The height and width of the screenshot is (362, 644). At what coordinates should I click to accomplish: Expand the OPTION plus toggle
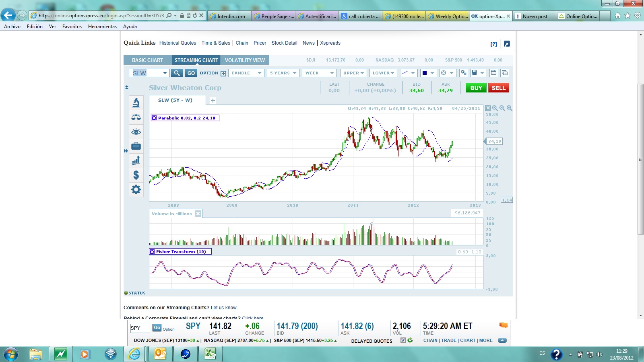pyautogui.click(x=223, y=73)
